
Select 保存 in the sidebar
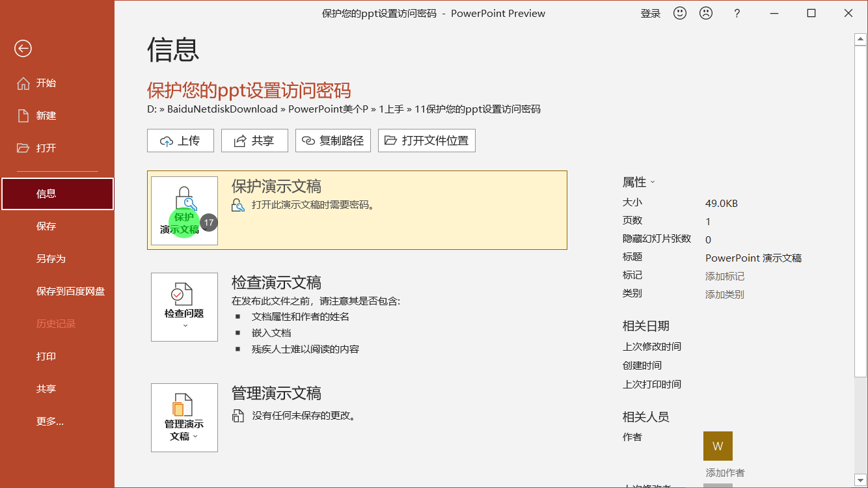pos(57,226)
